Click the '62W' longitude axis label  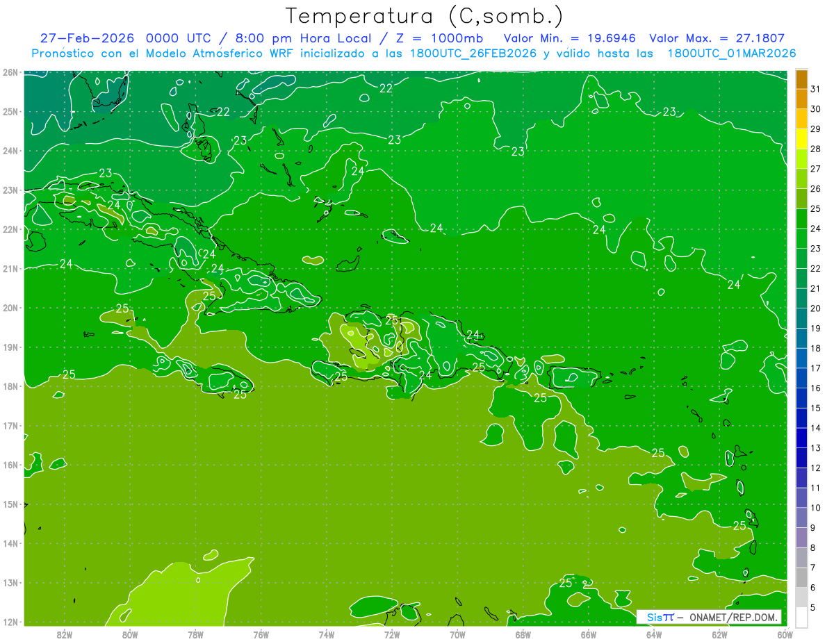[720, 634]
